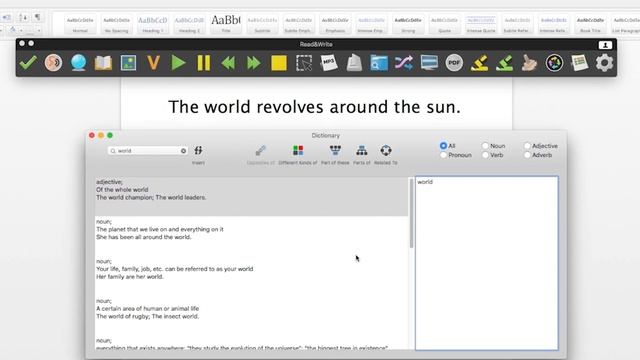The height and width of the screenshot is (360, 640).
Task: Select the All radio button
Action: tap(443, 146)
